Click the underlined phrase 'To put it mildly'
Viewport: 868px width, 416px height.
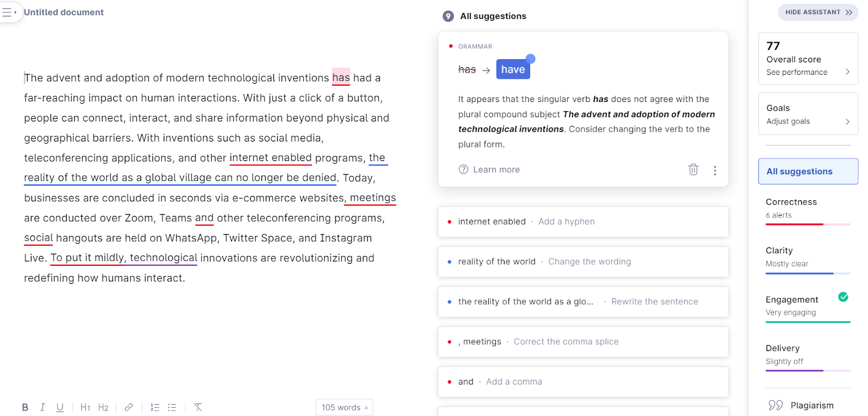coord(87,258)
